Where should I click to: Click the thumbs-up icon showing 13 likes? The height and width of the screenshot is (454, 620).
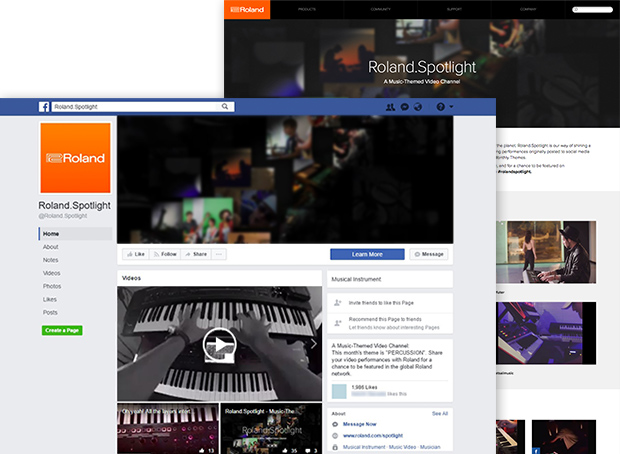tap(202, 450)
